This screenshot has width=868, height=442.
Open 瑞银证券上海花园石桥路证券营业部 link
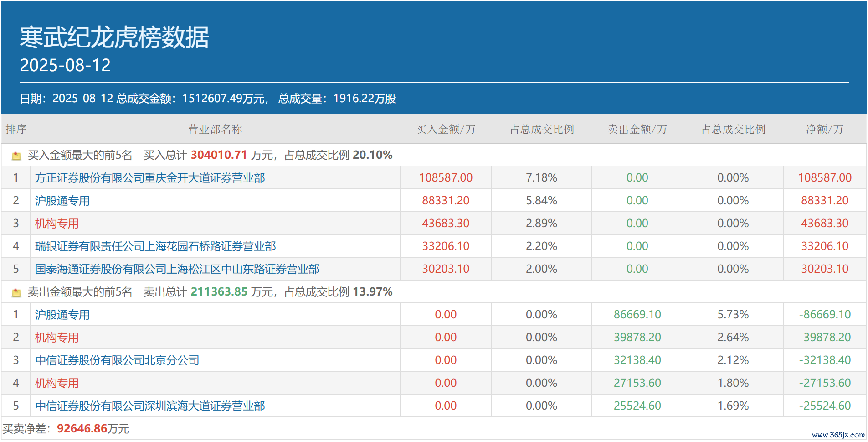(155, 246)
